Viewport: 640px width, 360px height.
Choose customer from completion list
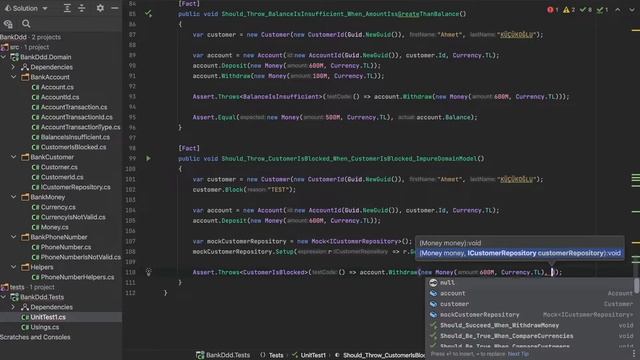[530, 304]
